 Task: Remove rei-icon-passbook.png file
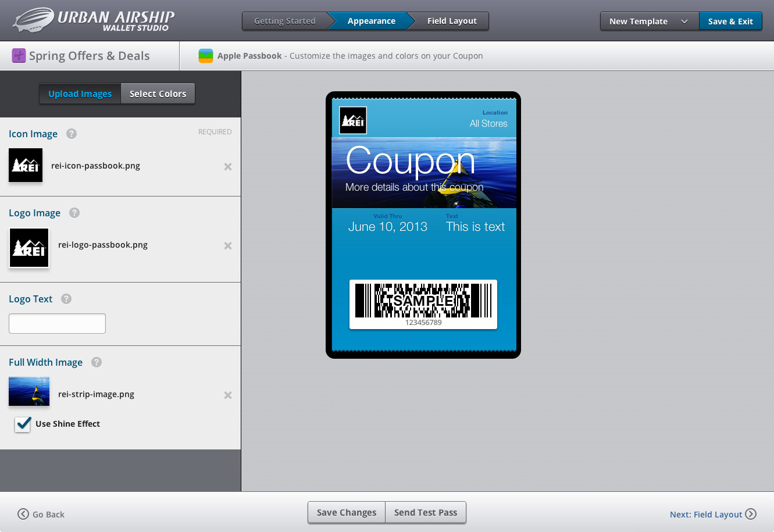point(228,167)
